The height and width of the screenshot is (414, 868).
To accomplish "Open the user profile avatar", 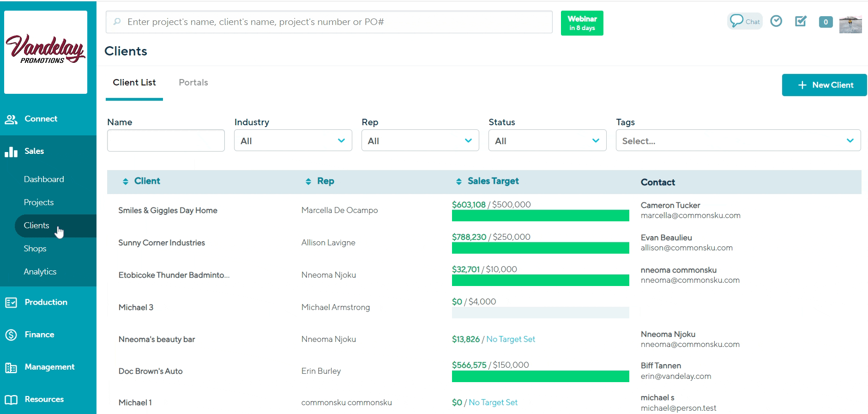I will point(850,24).
